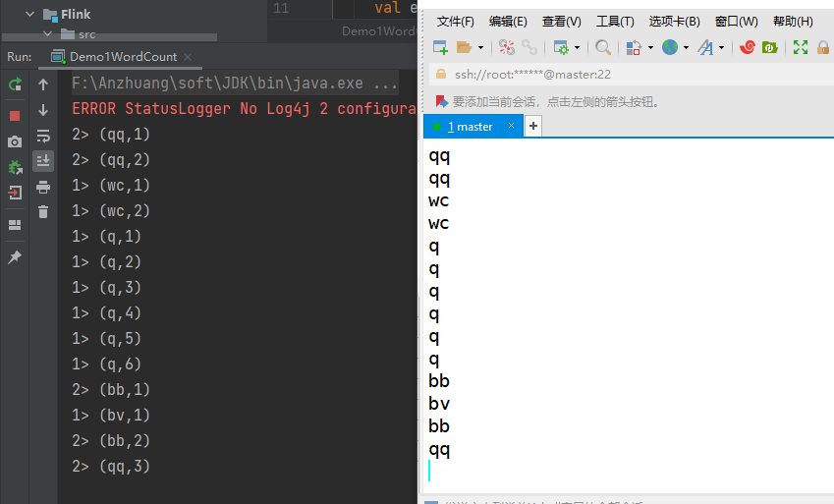The width and height of the screenshot is (834, 504).
Task: Toggle full screen with the green arrows icon
Action: pos(801,47)
